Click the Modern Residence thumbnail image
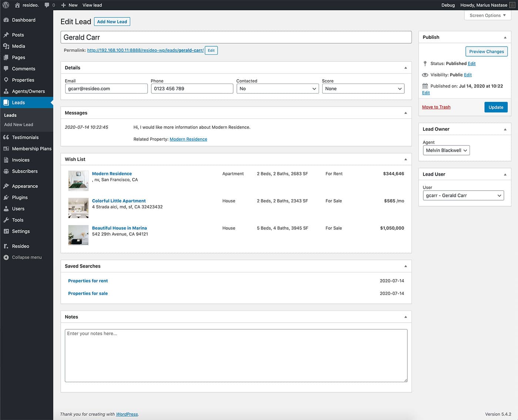518x420 pixels. pyautogui.click(x=78, y=181)
